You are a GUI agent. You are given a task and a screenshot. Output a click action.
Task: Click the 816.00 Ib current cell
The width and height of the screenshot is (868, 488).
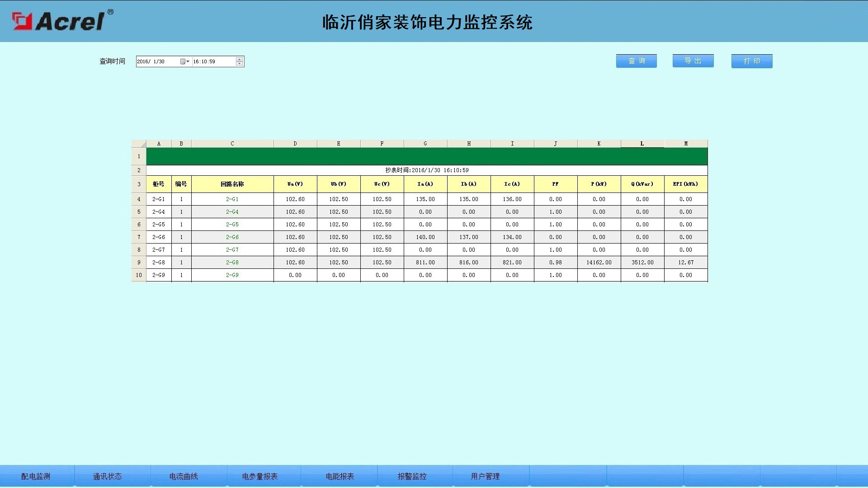pyautogui.click(x=469, y=263)
